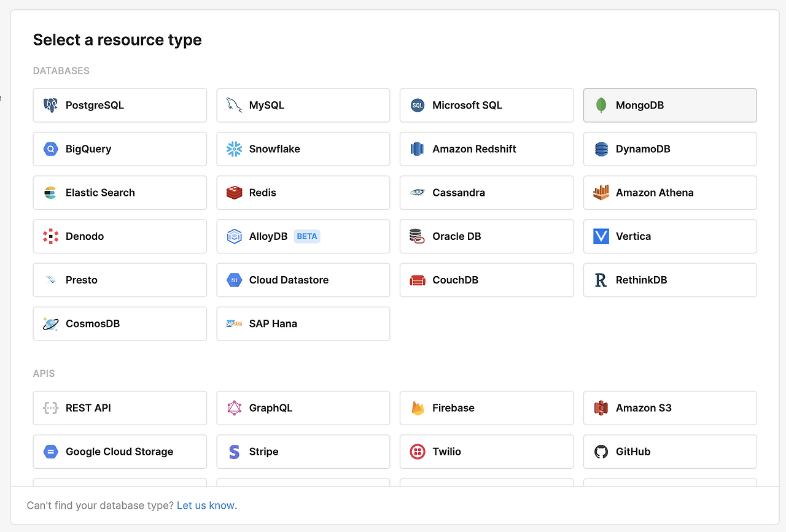Select the REST API resource
This screenshot has height=532, width=786.
(x=120, y=408)
